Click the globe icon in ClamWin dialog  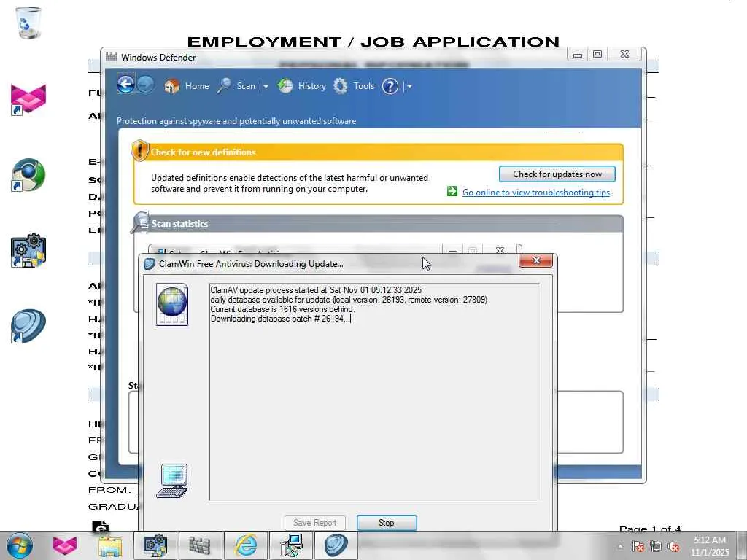(x=172, y=304)
